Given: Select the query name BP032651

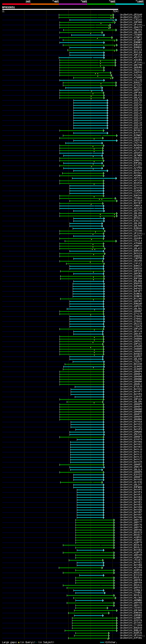Looking at the screenshot, I should pyautogui.click(x=8, y=7).
